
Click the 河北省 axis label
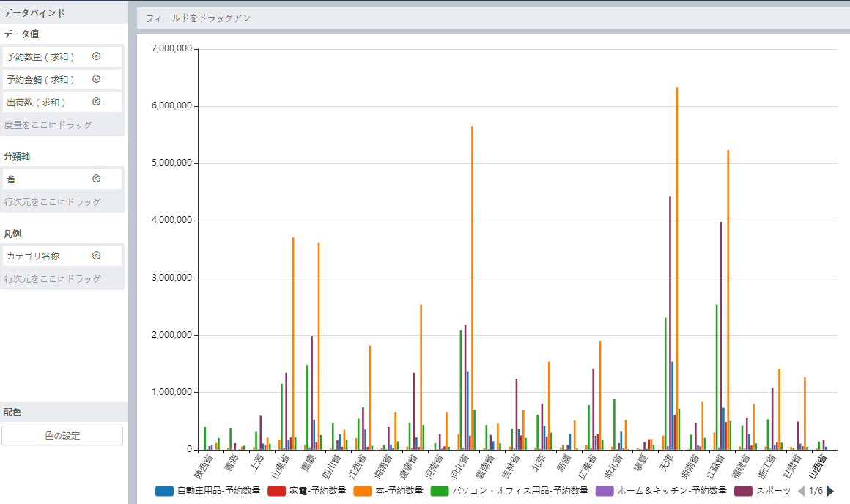click(x=459, y=466)
